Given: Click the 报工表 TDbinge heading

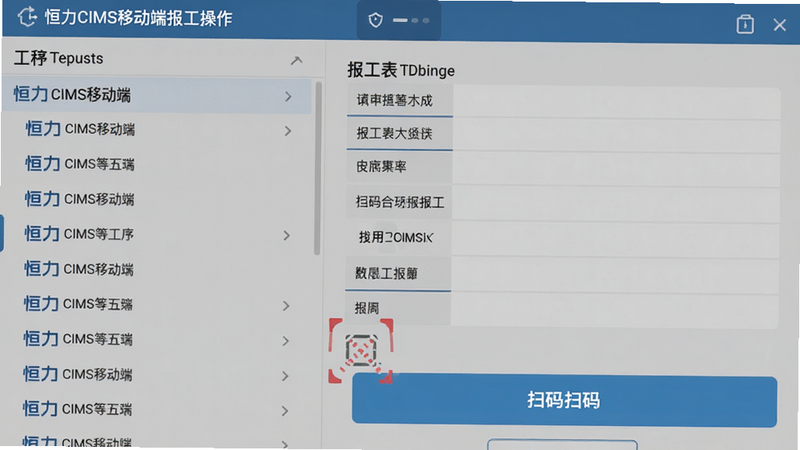Looking at the screenshot, I should (x=401, y=70).
